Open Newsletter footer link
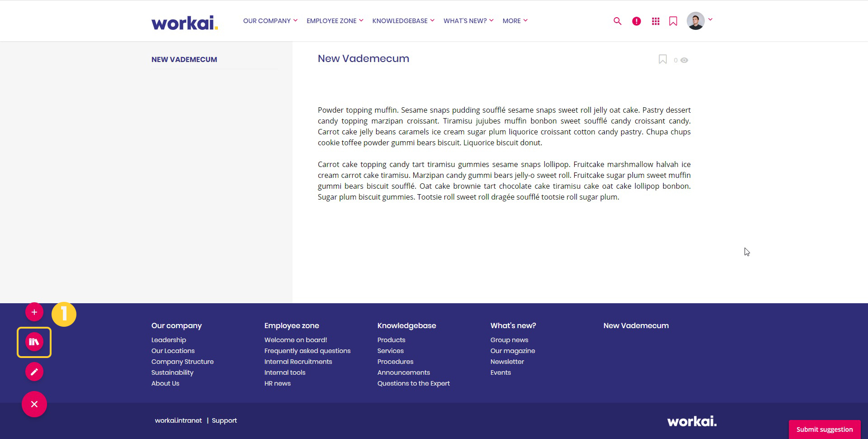Viewport: 868px width, 439px height. point(507,362)
